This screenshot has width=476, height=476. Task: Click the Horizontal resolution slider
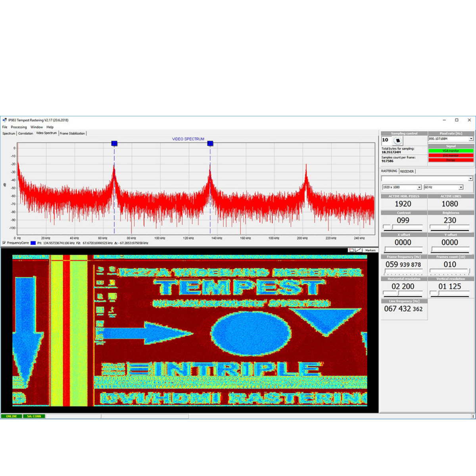[x=403, y=294]
